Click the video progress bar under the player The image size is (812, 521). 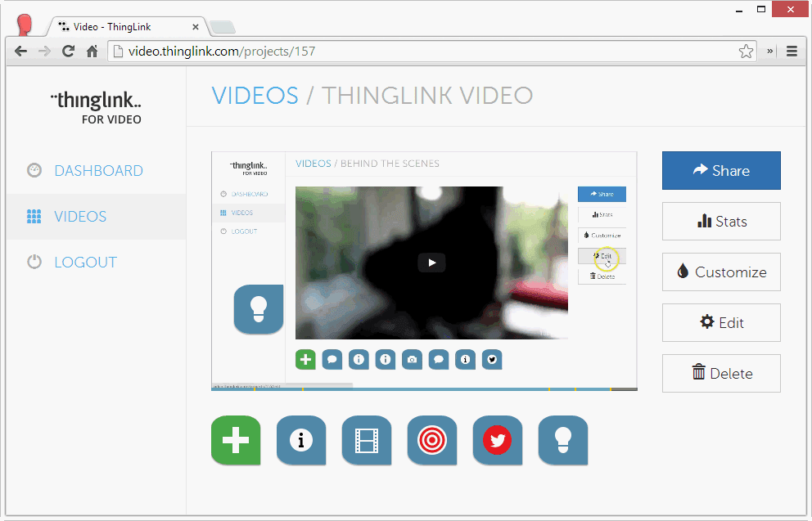pyautogui.click(x=424, y=389)
